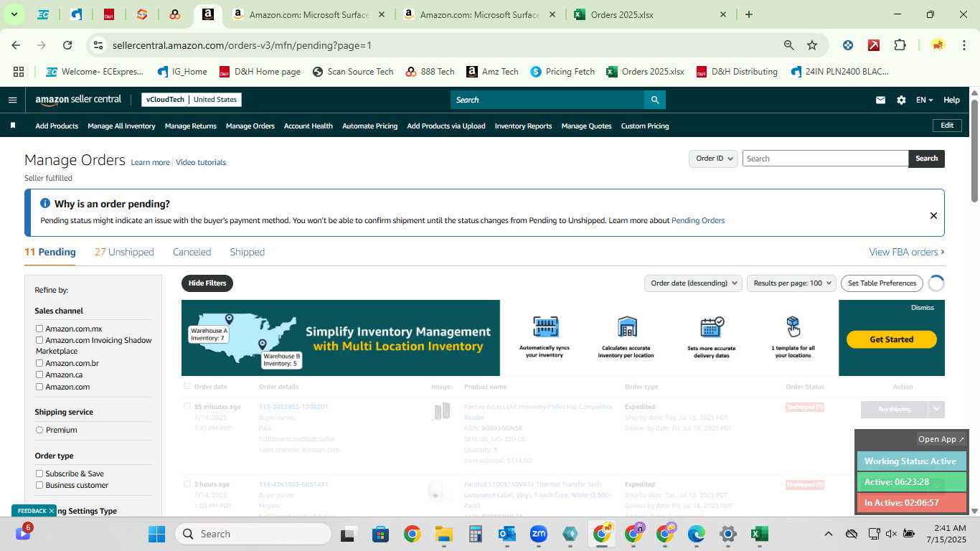Open Zoom from the taskbar
The image size is (980, 551).
point(539,534)
